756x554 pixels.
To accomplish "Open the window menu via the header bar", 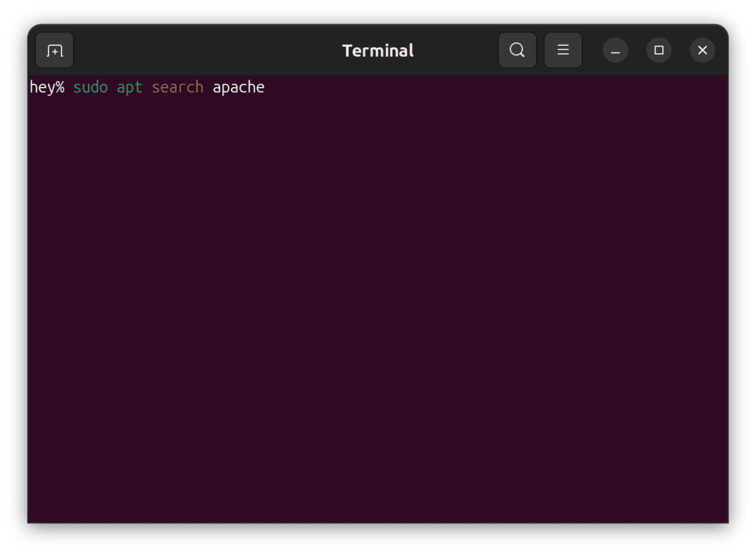I will click(x=563, y=50).
